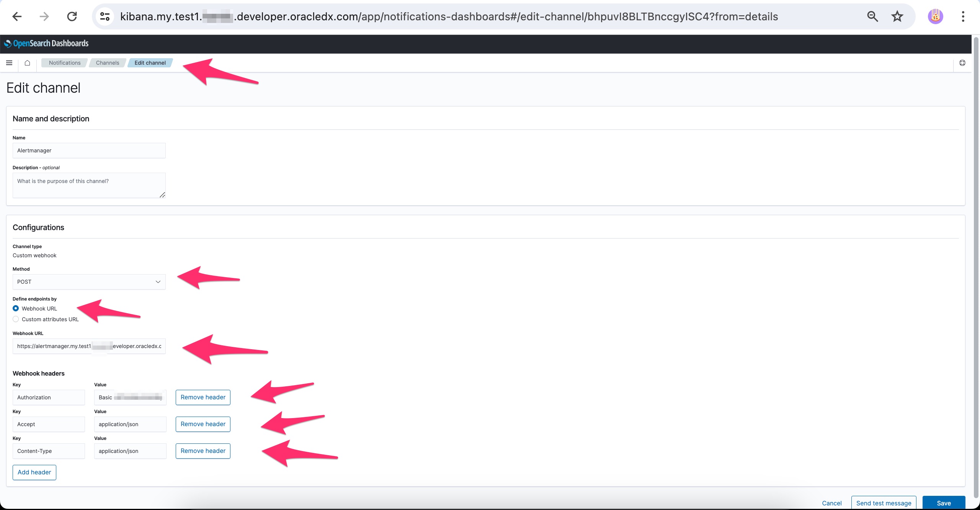
Task: Select Custom attributes URL radio option
Action: [x=16, y=319]
